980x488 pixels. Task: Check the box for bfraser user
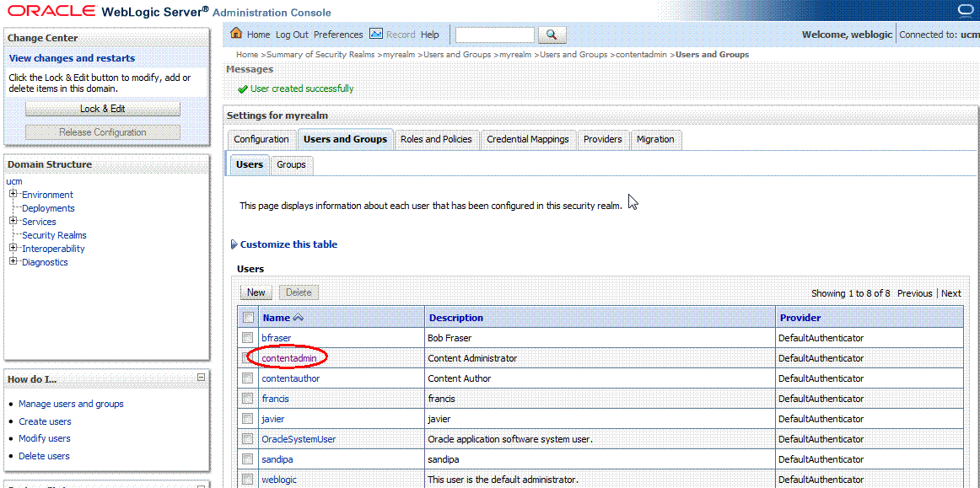tap(248, 338)
